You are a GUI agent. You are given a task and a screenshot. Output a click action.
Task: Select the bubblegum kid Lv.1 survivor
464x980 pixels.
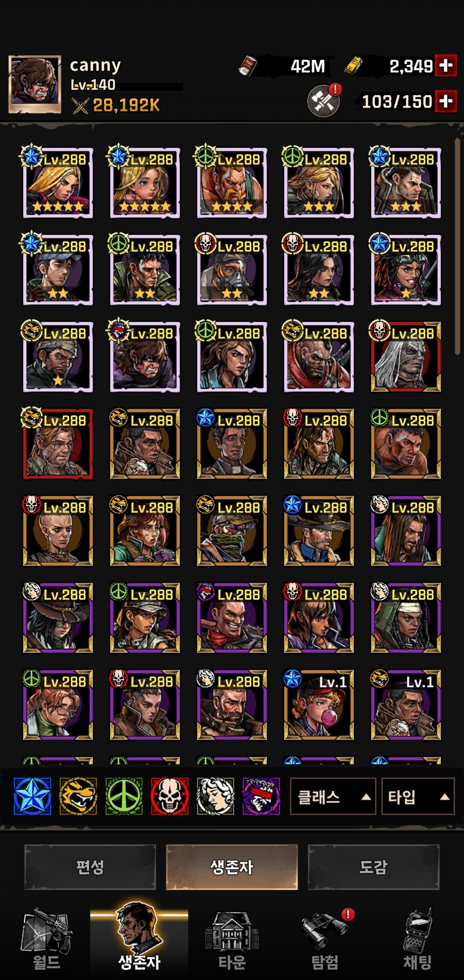[319, 705]
